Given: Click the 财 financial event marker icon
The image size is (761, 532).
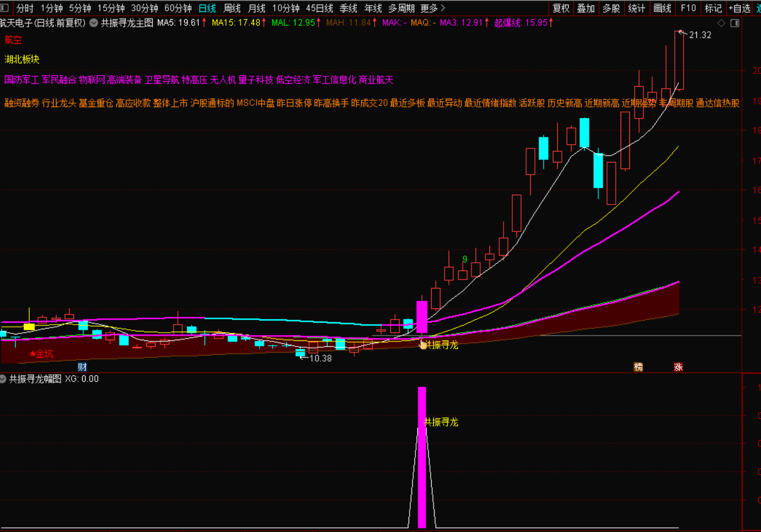Looking at the screenshot, I should click(82, 367).
